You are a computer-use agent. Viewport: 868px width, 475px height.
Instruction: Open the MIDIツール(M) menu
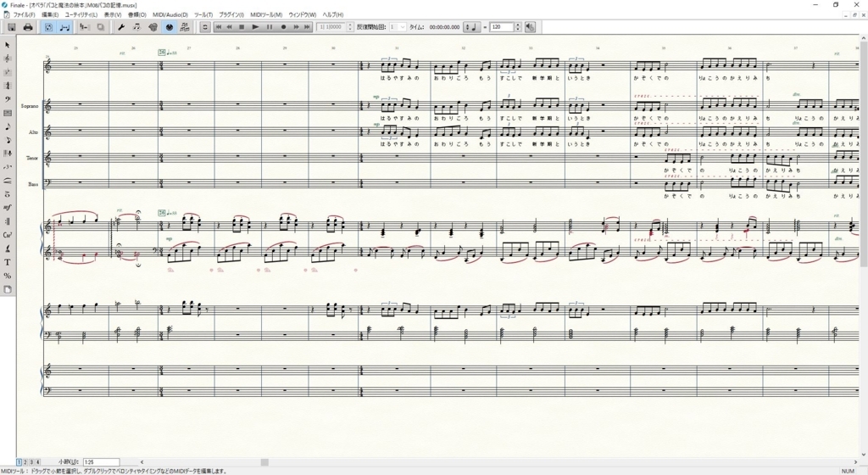click(266, 14)
